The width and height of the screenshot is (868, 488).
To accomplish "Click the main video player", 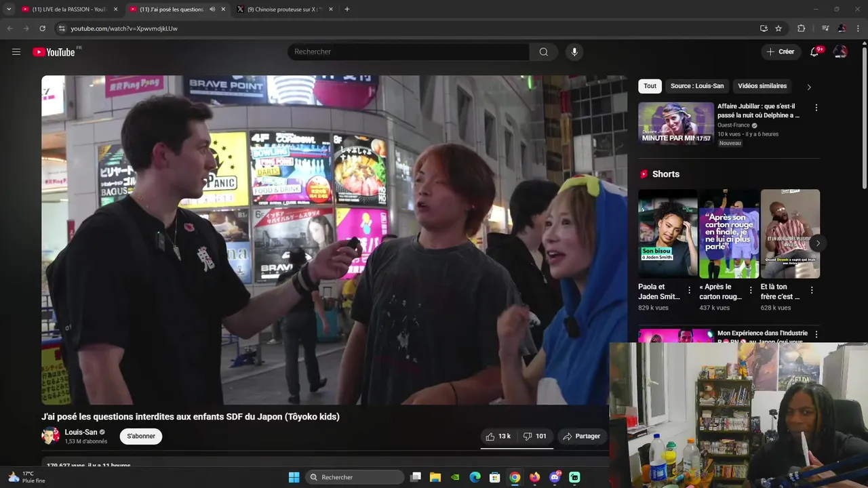I will [x=334, y=240].
